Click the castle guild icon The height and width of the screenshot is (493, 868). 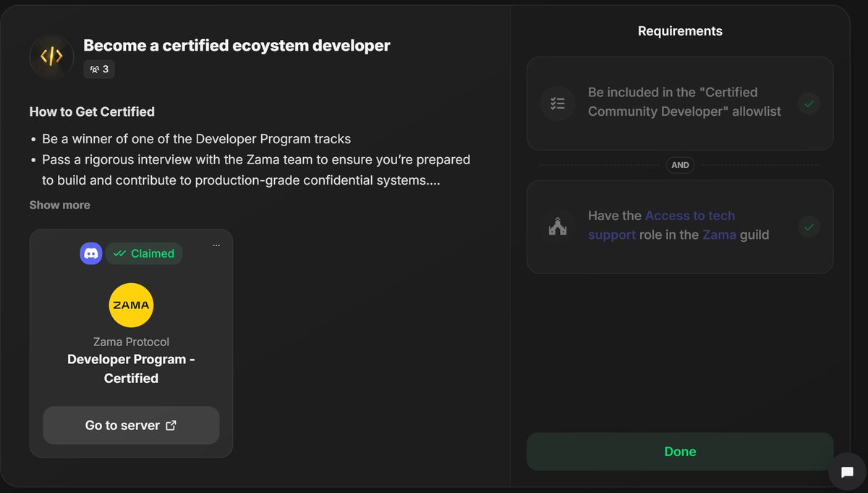558,227
